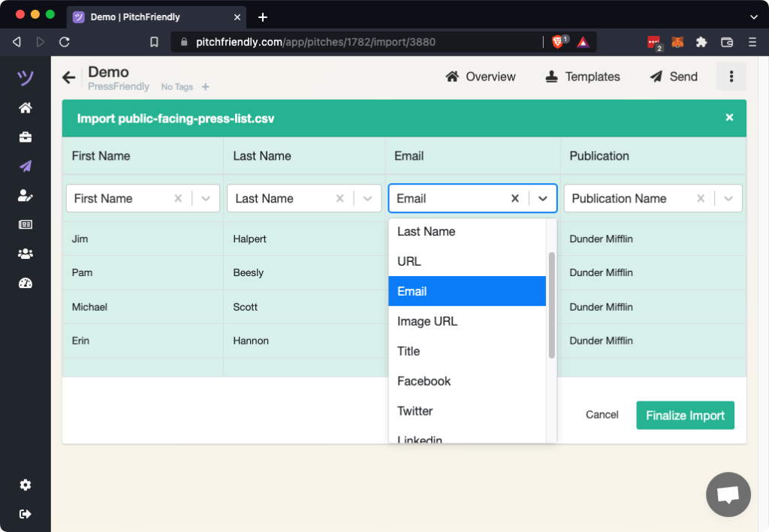Select the paper plane pitches sidebar icon

(26, 167)
